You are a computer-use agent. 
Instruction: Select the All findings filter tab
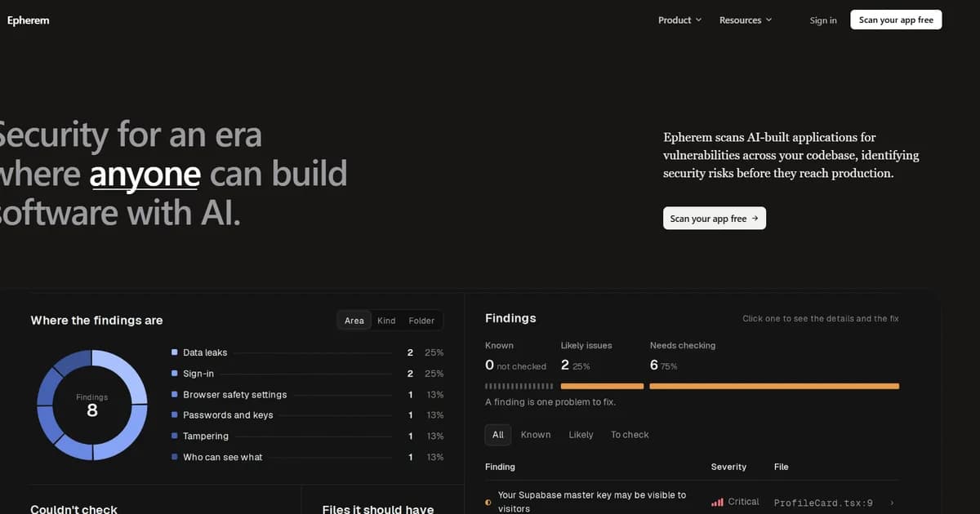coord(498,435)
